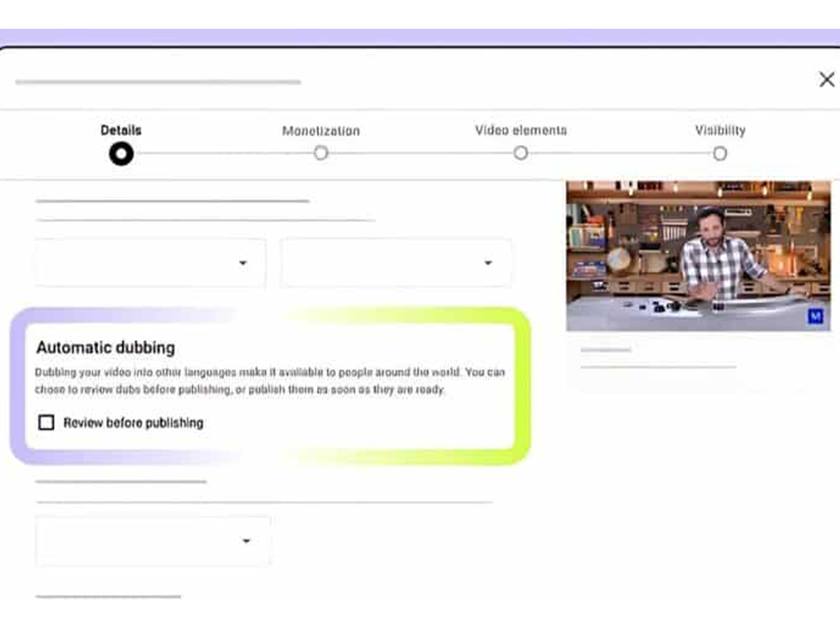The image size is (840, 630).
Task: Click the Visibility step circle
Action: tap(720, 154)
